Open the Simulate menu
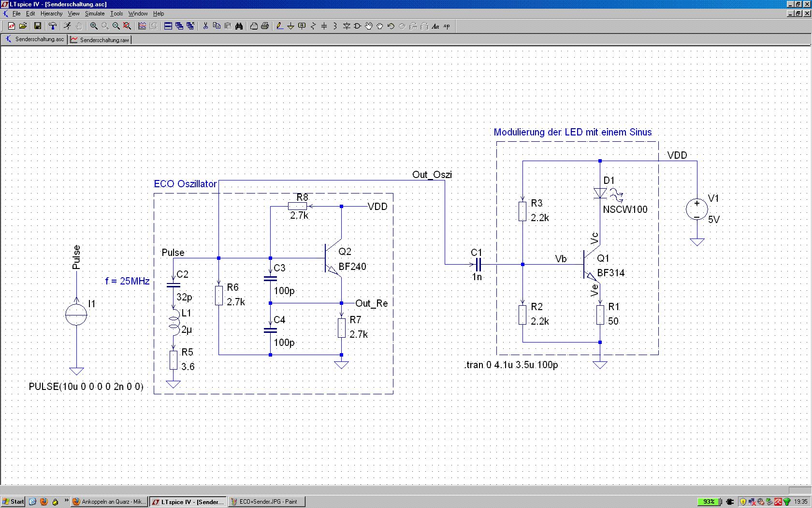Screen dimensions: 812x508 pos(95,14)
